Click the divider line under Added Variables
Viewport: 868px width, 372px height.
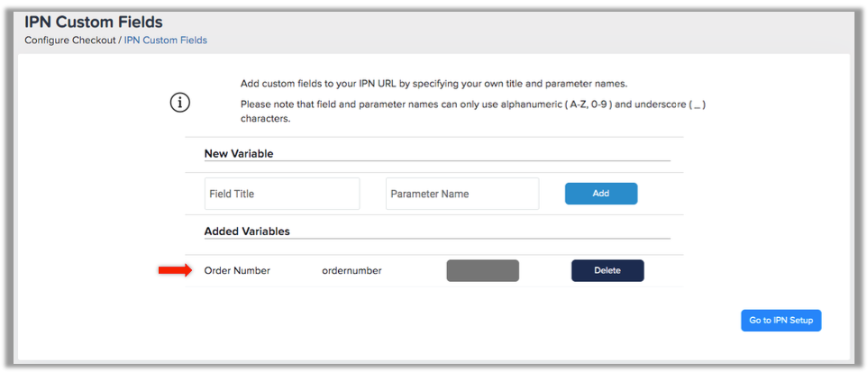click(437, 239)
